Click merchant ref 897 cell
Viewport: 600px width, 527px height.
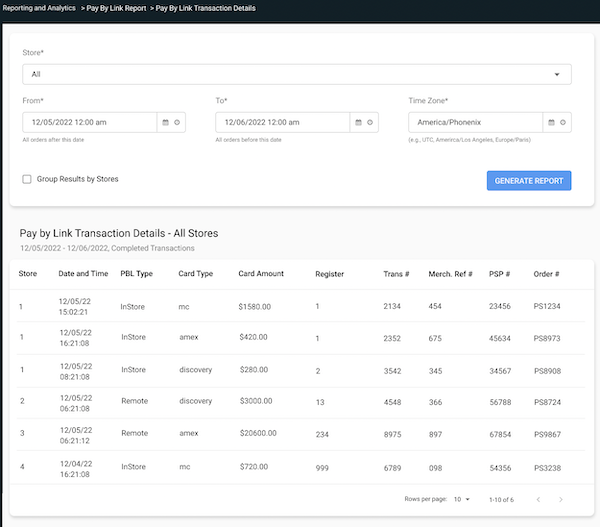[x=435, y=434]
